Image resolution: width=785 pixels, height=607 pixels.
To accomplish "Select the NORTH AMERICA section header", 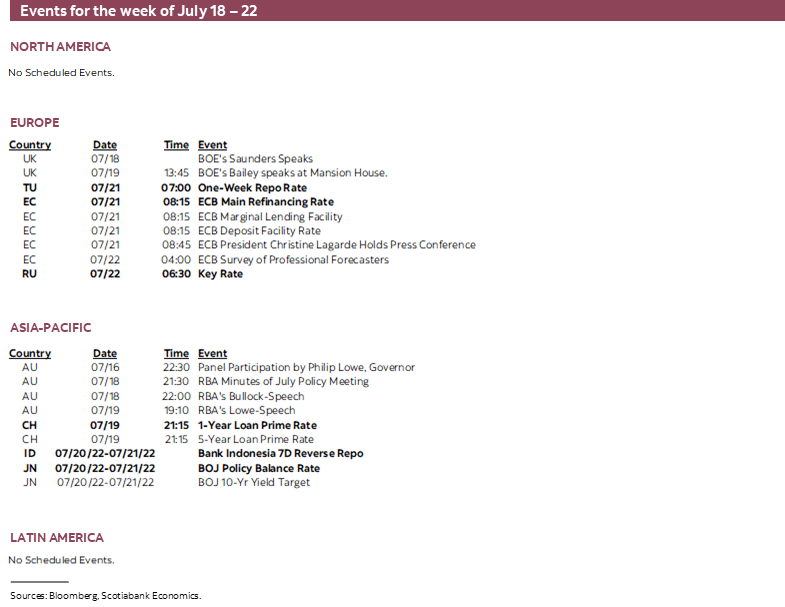I will pos(60,47).
